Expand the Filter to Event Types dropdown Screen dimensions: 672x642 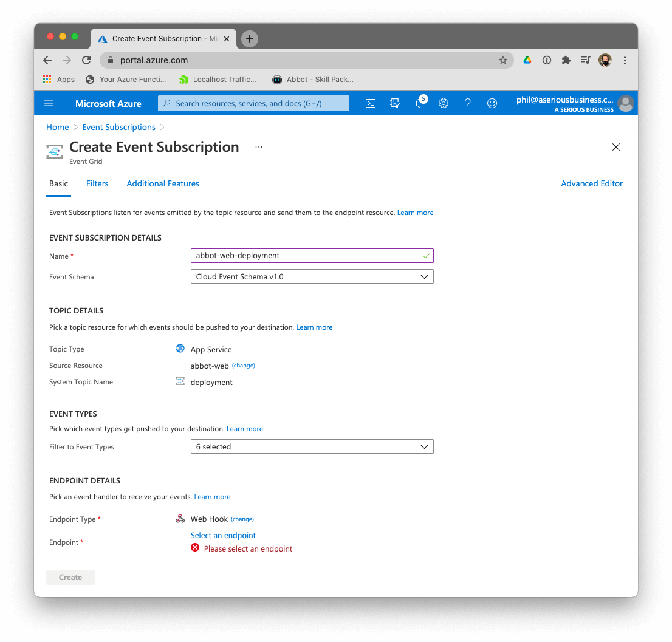(312, 446)
